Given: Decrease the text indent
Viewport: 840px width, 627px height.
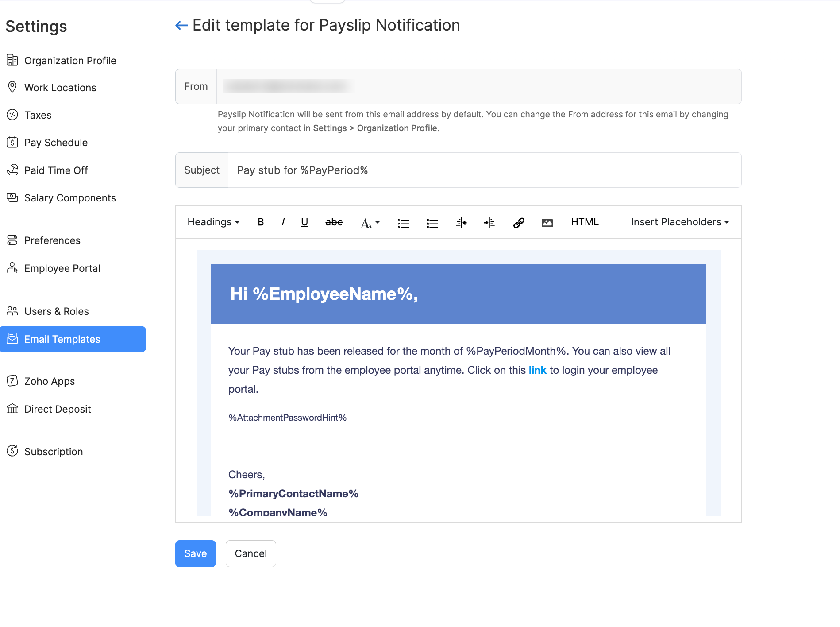Looking at the screenshot, I should 461,223.
